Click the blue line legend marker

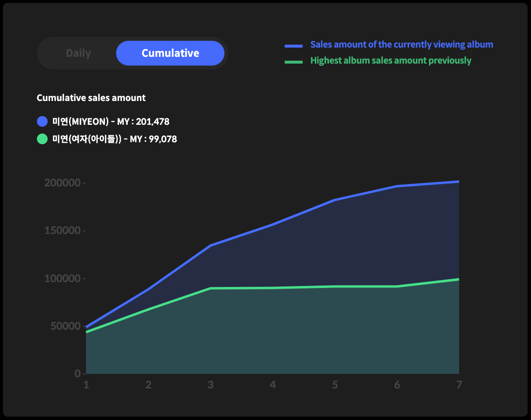coord(293,46)
